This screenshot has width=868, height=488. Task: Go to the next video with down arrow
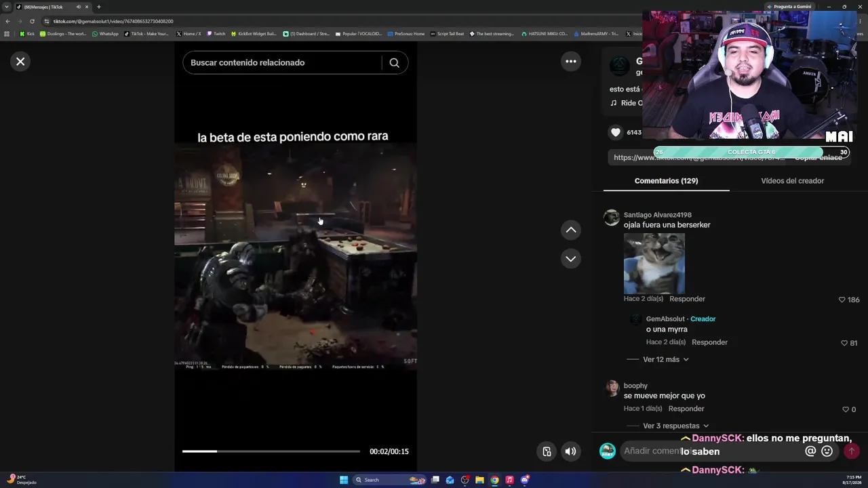(571, 259)
